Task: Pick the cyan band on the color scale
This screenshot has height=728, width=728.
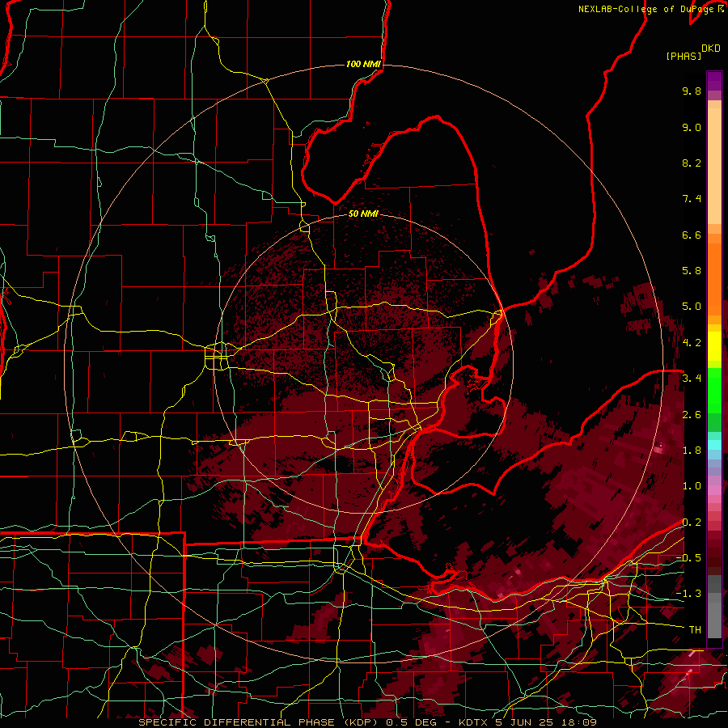Action: coord(714,445)
